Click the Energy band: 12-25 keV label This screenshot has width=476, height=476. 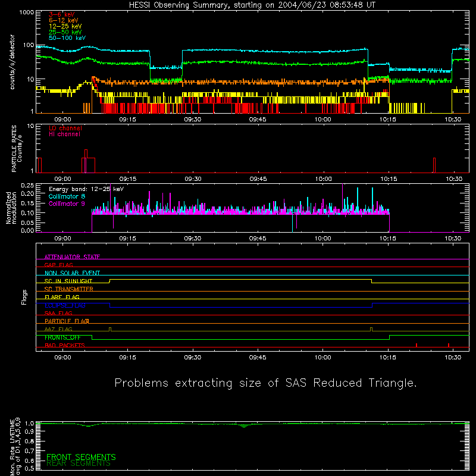click(86, 189)
